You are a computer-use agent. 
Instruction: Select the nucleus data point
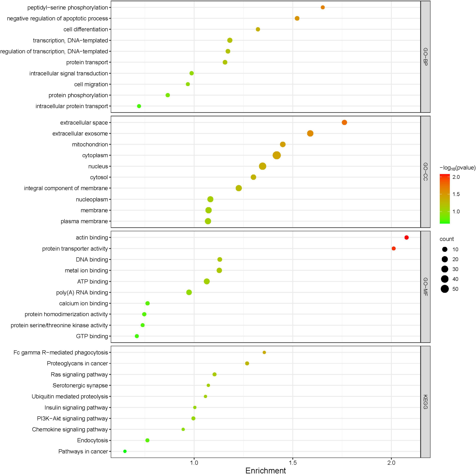[263, 166]
